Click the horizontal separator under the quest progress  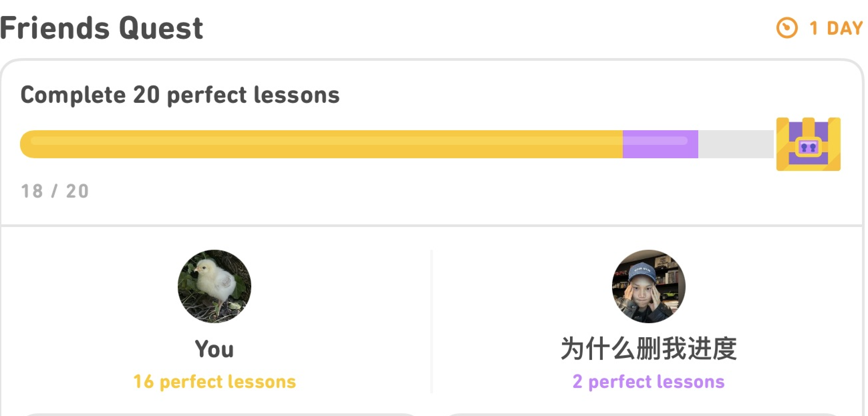[431, 225]
